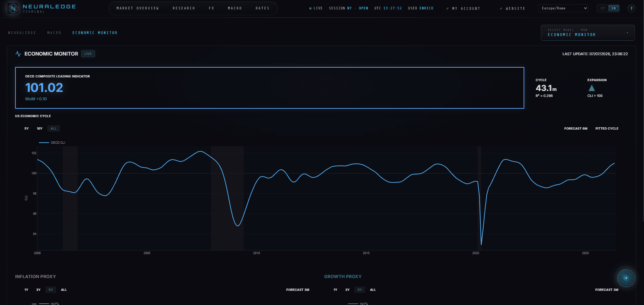Toggle the Forecast 6M overlay
The height and width of the screenshot is (305, 644).
click(x=576, y=129)
